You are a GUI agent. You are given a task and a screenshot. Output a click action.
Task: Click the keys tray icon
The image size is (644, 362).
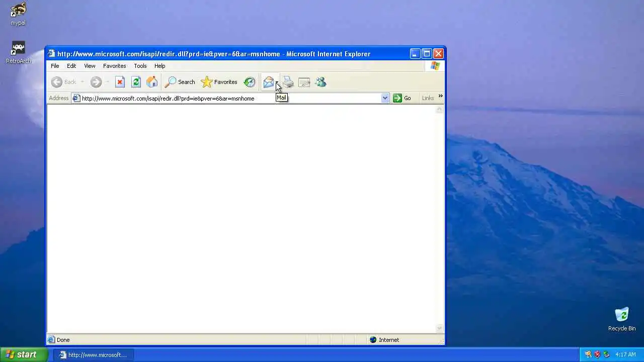coord(588,354)
